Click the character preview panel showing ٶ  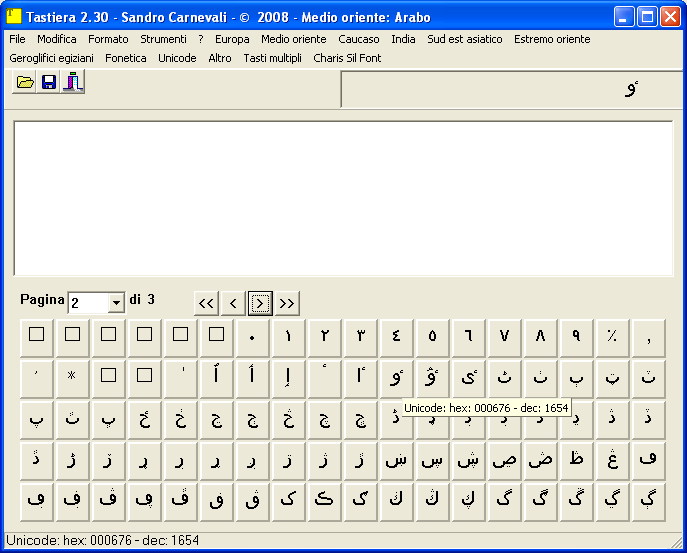[x=512, y=89]
